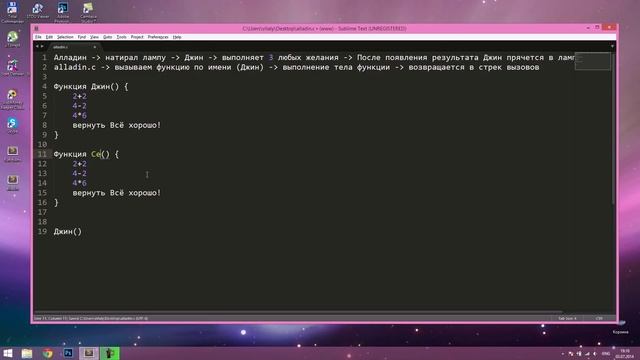Click the next tab arrow
The height and width of the screenshot is (360, 640).
pos(42,47)
